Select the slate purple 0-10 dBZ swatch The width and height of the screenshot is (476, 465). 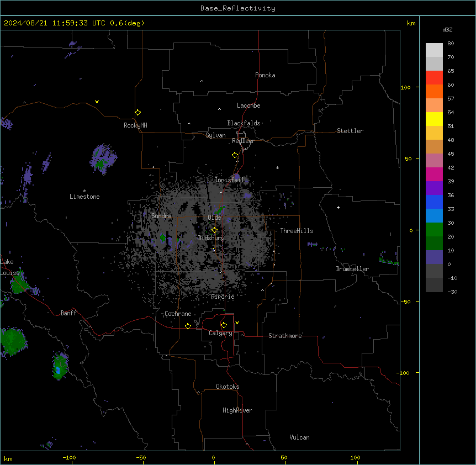pyautogui.click(x=434, y=257)
